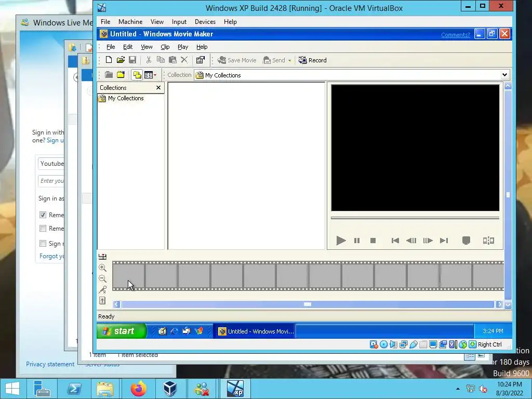Select My Collections in the tree
Screen dimensions: 532x399
[126, 98]
